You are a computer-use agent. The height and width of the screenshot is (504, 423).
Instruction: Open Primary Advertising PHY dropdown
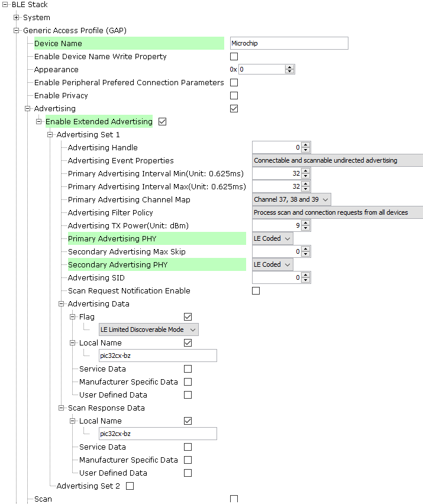pyautogui.click(x=272, y=238)
